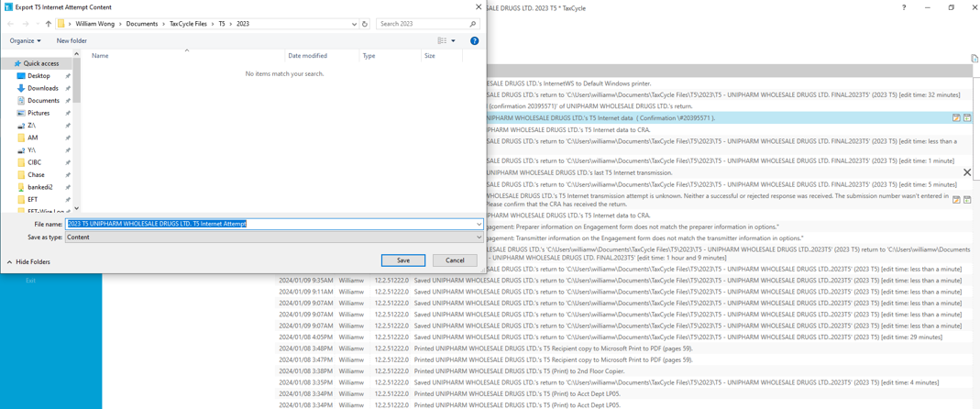This screenshot has width=980, height=409.
Task: Click Exit in the blue TaxCycle sidebar
Action: point(30,281)
